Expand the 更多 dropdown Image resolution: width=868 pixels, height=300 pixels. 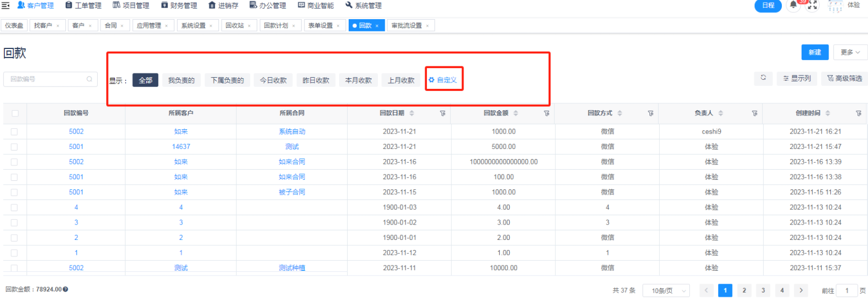850,52
